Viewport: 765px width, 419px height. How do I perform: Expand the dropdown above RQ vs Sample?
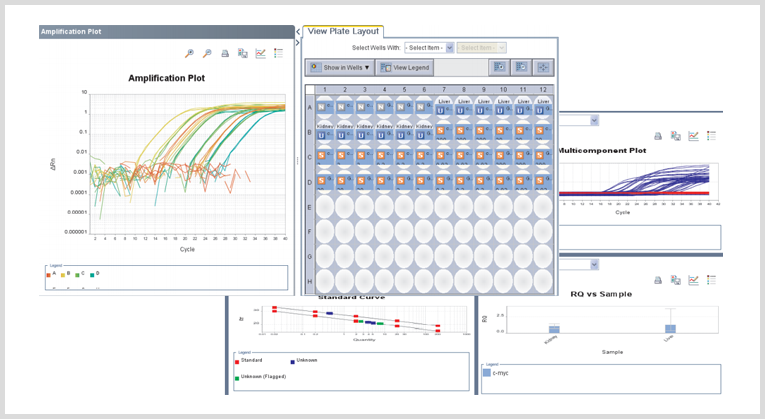tap(594, 265)
